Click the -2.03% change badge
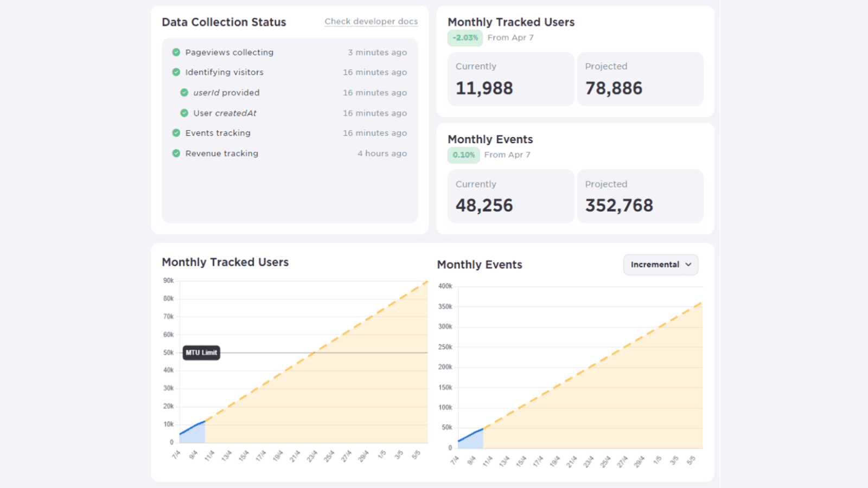 [x=465, y=38]
